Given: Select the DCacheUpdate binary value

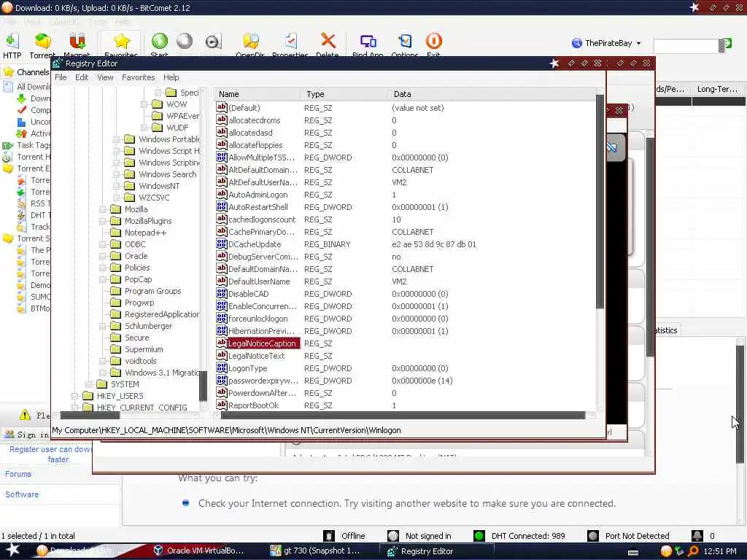Looking at the screenshot, I should (x=255, y=244).
